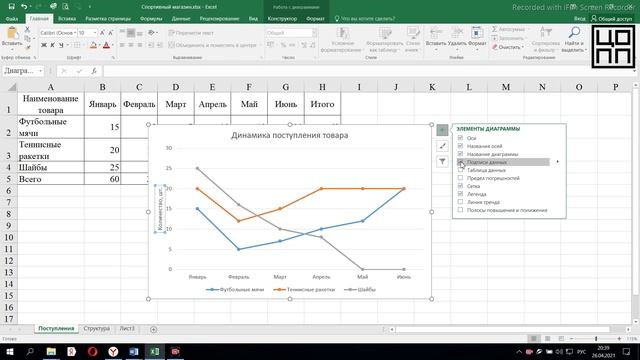
Task: Open File Explorer from taskbar
Action: [51, 351]
